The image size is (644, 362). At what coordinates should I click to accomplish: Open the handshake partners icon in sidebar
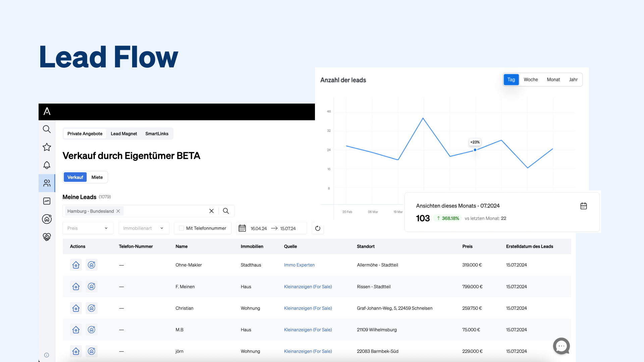coord(47,237)
